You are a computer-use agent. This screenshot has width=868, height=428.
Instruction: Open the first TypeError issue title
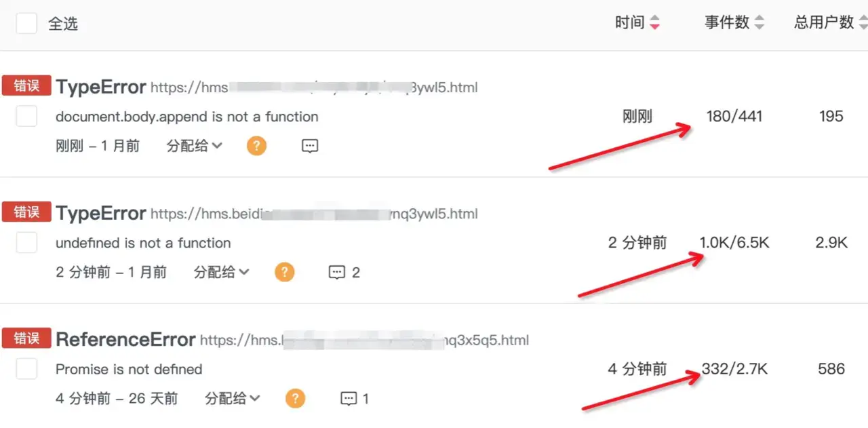click(101, 87)
